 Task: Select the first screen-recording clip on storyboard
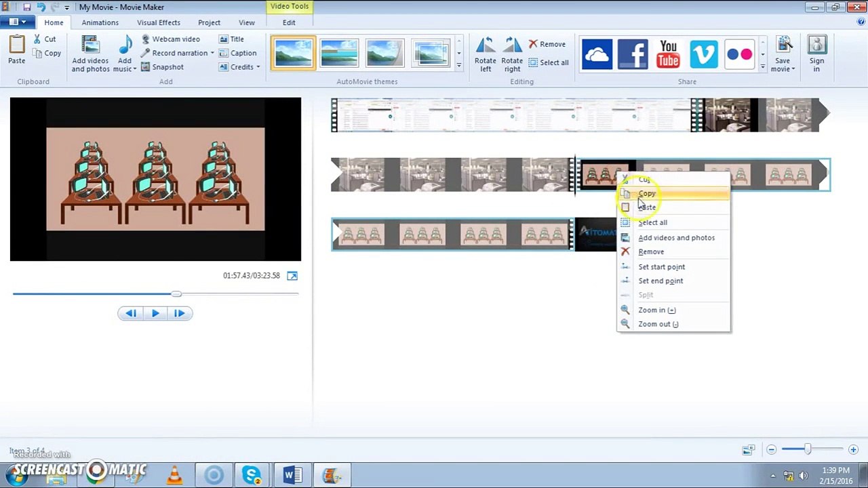(512, 115)
